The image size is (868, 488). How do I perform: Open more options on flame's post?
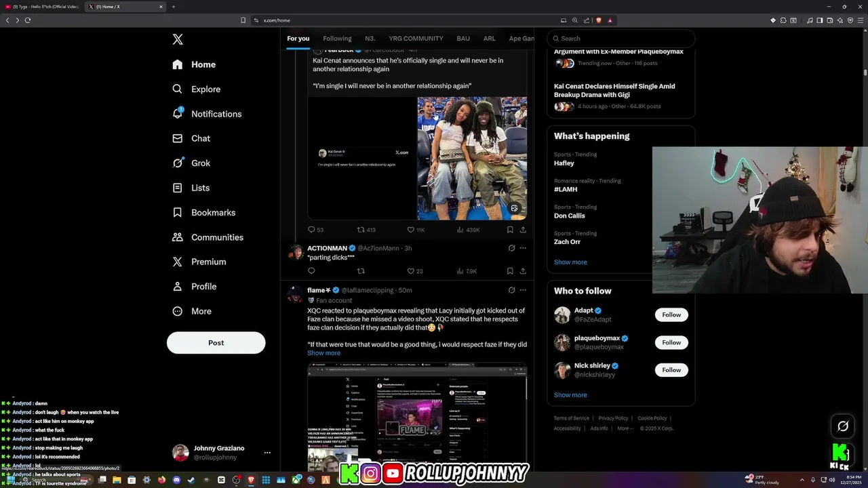point(523,290)
